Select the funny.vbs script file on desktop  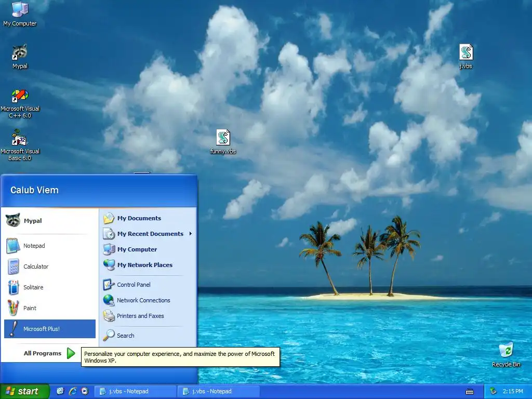223,142
